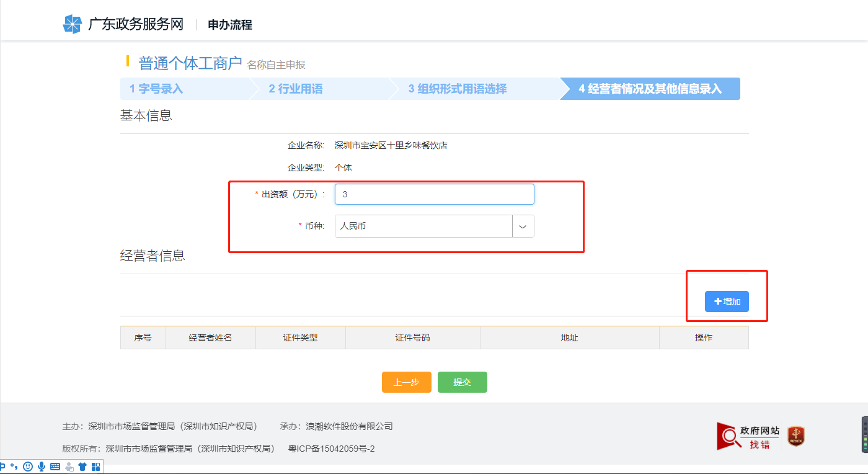Open the emoji picker icon in the IME bar

27,466
